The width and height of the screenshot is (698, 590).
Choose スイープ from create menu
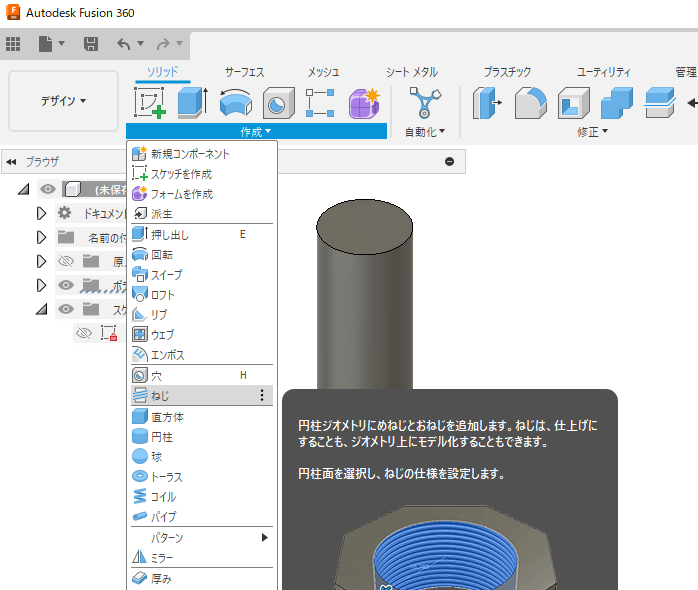(x=202, y=275)
